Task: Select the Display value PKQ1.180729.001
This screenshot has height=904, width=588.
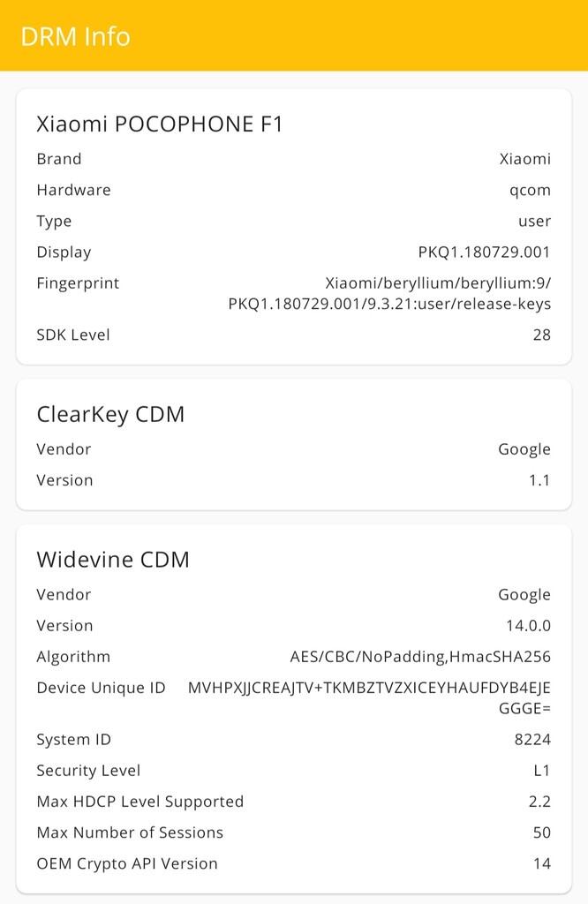Action: click(x=484, y=252)
